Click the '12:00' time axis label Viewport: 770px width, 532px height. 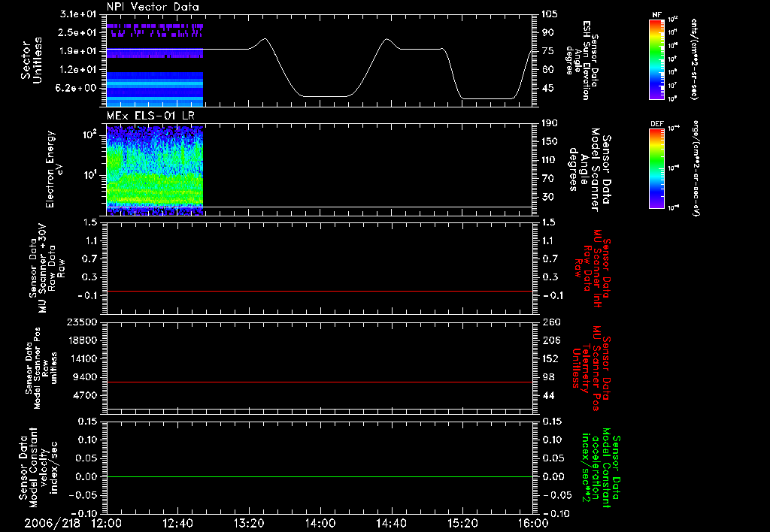click(107, 524)
